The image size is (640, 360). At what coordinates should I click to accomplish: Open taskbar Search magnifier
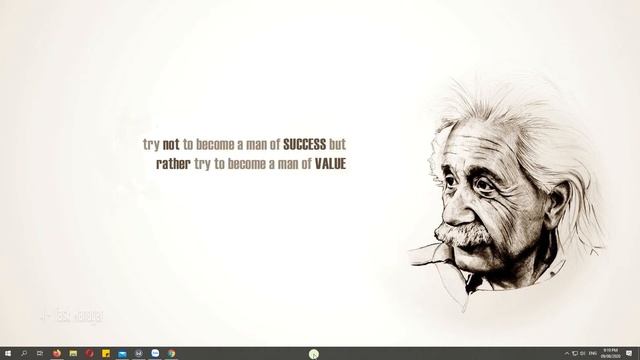click(x=24, y=353)
